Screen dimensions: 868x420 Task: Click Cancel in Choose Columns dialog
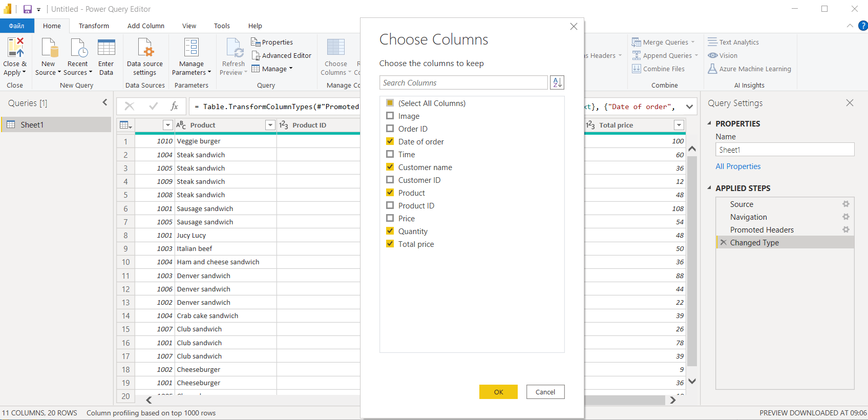coord(545,392)
